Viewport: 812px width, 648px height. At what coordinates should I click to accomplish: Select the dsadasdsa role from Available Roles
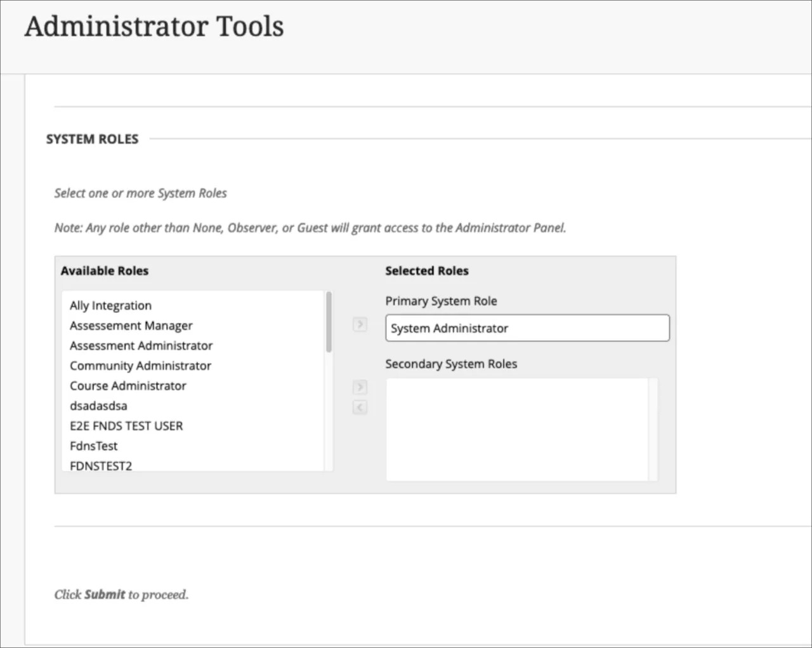(x=98, y=406)
